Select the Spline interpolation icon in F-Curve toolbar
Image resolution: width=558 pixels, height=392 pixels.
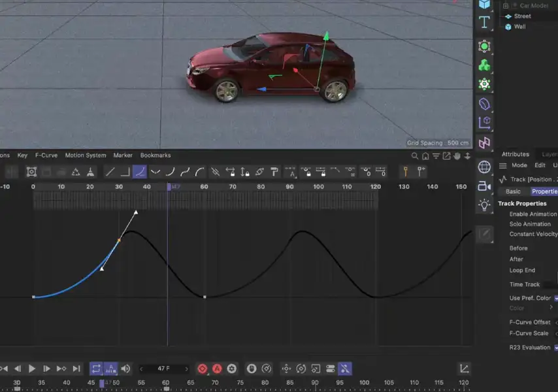pos(140,172)
